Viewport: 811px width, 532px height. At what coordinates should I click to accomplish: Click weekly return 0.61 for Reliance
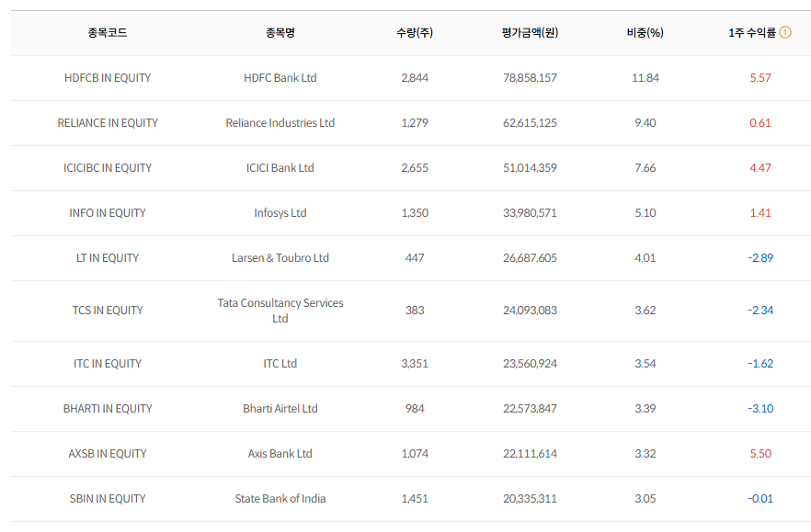click(x=760, y=123)
